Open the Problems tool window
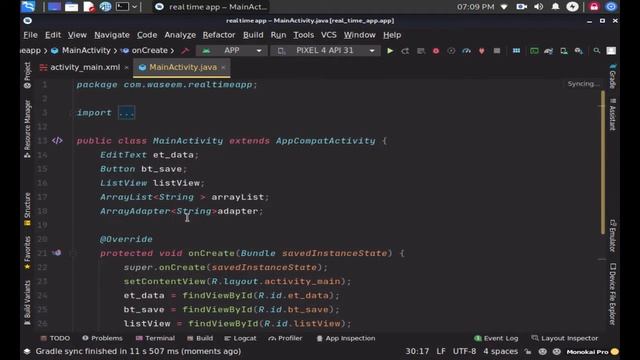Image resolution: width=640 pixels, height=360 pixels. tap(102, 338)
